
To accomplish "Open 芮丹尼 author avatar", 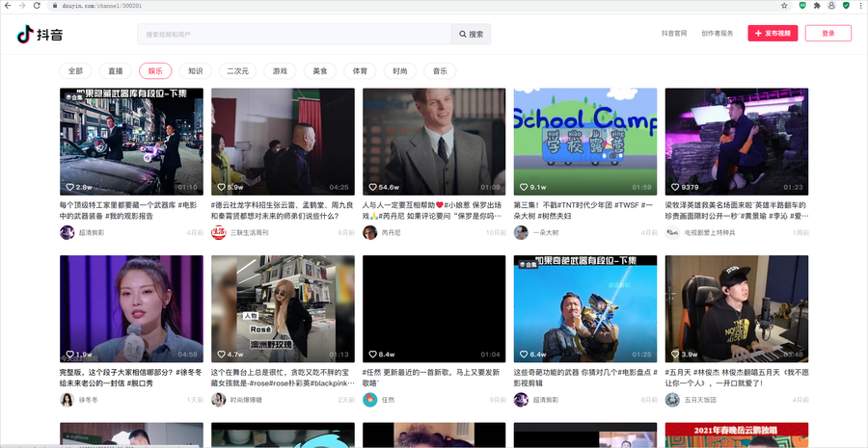I will point(369,232).
